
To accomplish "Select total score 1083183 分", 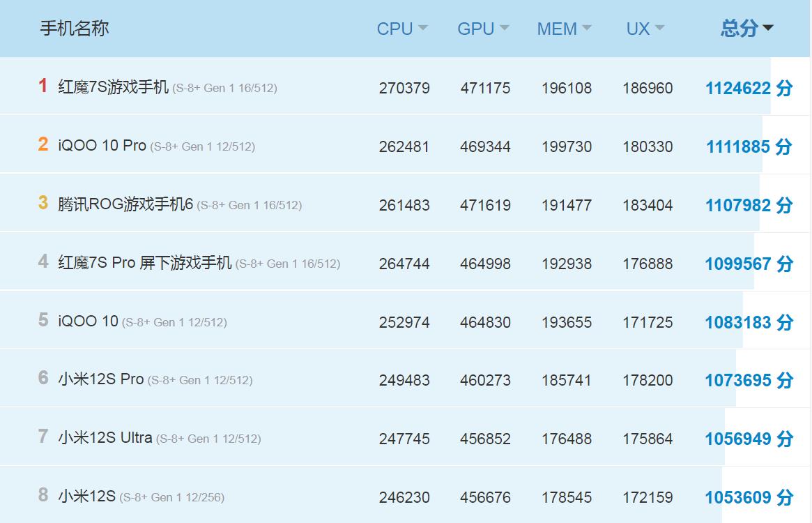I will (749, 322).
